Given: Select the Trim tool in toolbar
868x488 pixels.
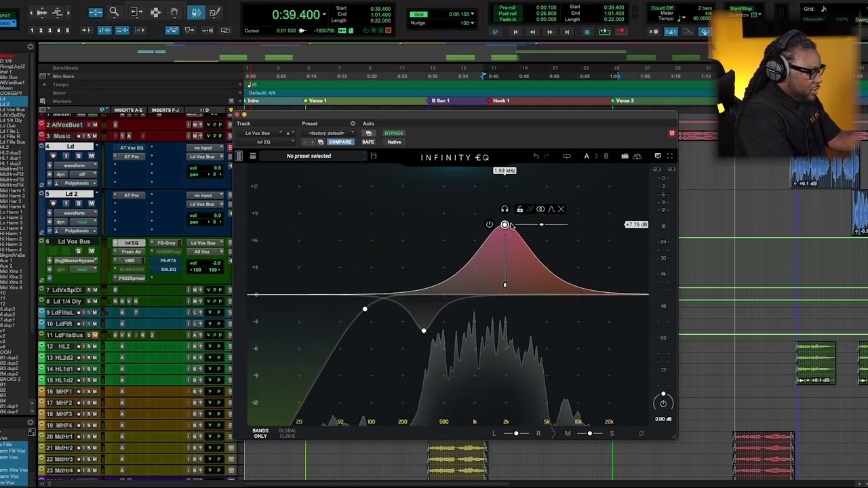Looking at the screenshot, I should pos(136,12).
